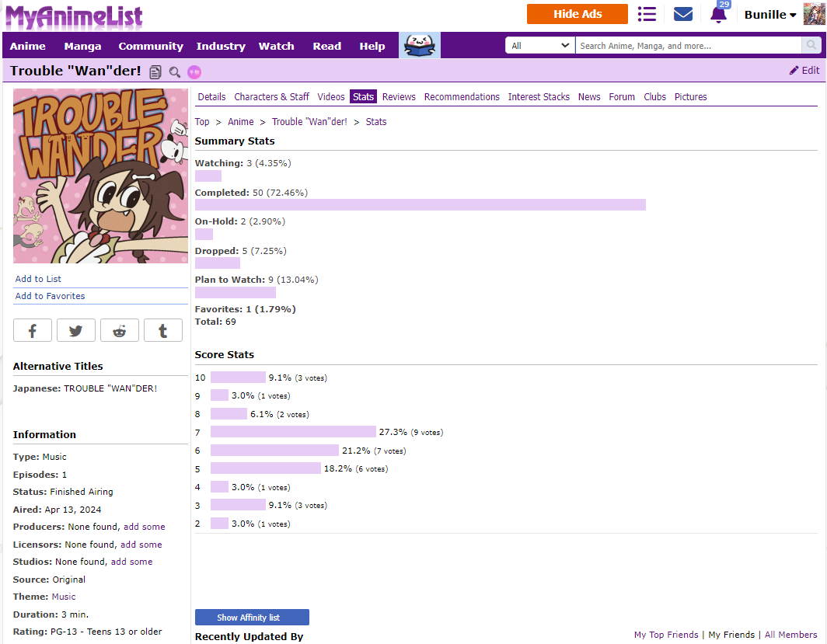Select My Friends filter
The image size is (827, 644).
click(x=731, y=635)
